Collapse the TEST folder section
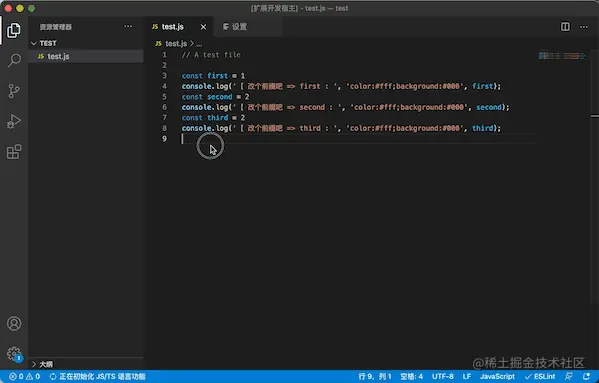Viewport: 599px width, 383px height. [86, 43]
